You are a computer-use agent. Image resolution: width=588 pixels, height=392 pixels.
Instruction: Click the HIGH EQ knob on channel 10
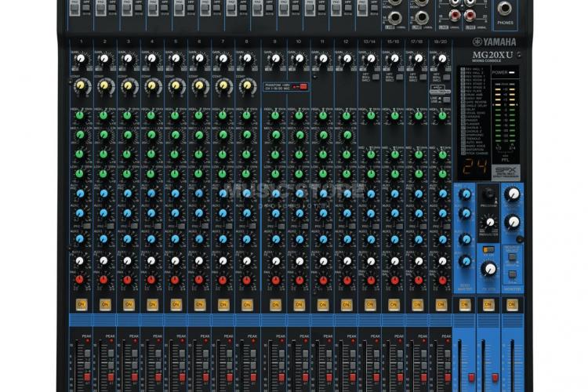coord(299,115)
